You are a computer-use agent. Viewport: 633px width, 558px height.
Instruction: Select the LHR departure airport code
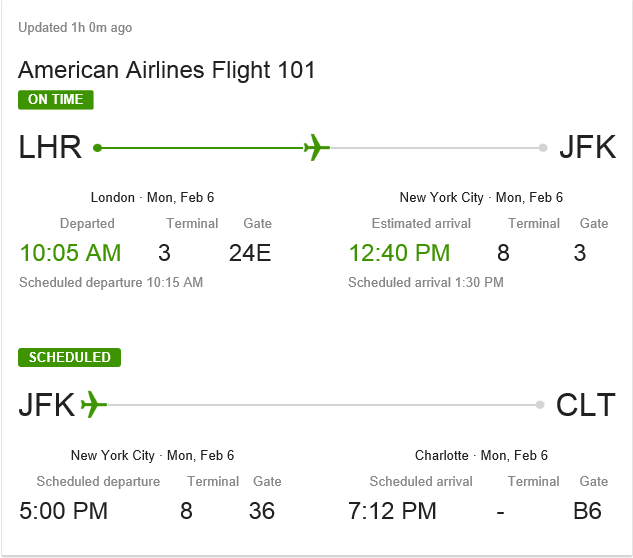click(50, 148)
